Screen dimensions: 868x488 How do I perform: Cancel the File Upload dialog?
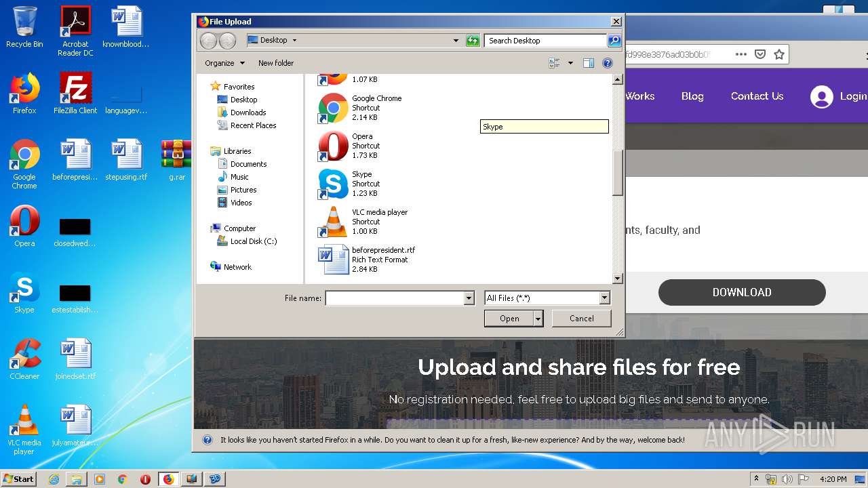tap(582, 319)
